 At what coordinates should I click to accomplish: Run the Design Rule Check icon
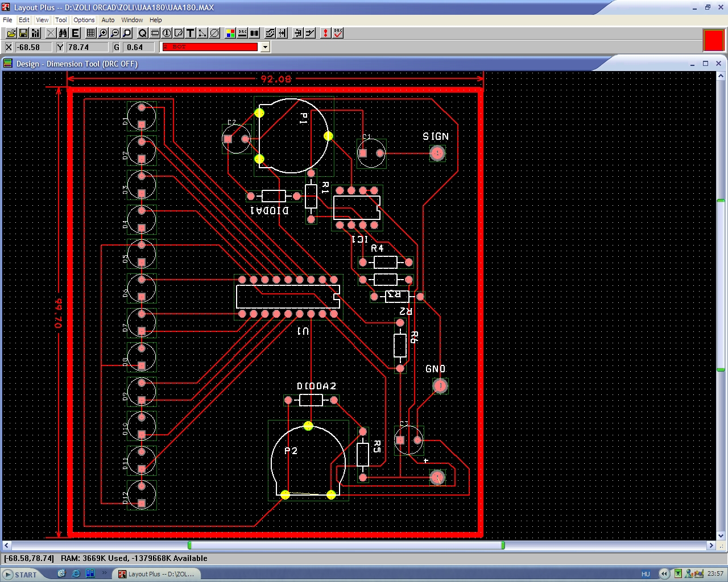[x=338, y=33]
